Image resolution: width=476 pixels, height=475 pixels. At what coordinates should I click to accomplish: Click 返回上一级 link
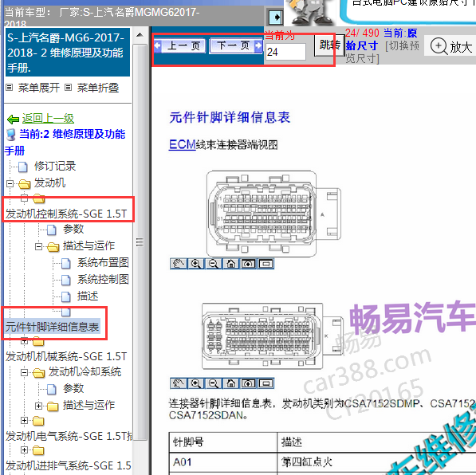[48, 119]
